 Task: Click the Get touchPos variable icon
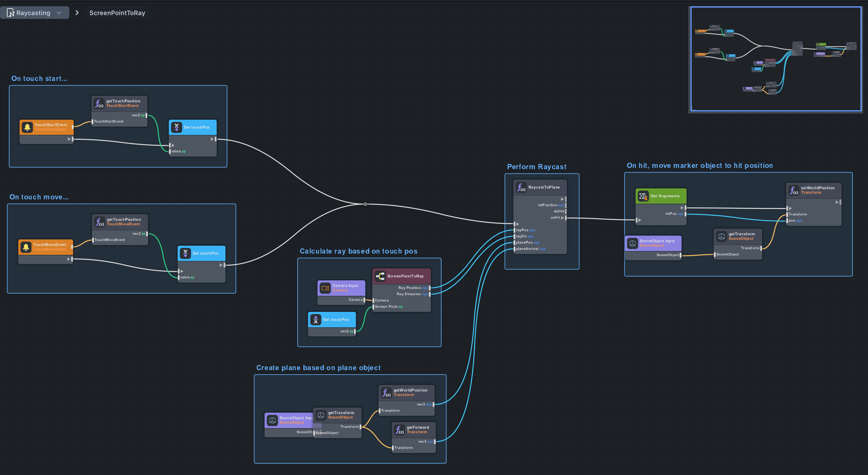[316, 320]
